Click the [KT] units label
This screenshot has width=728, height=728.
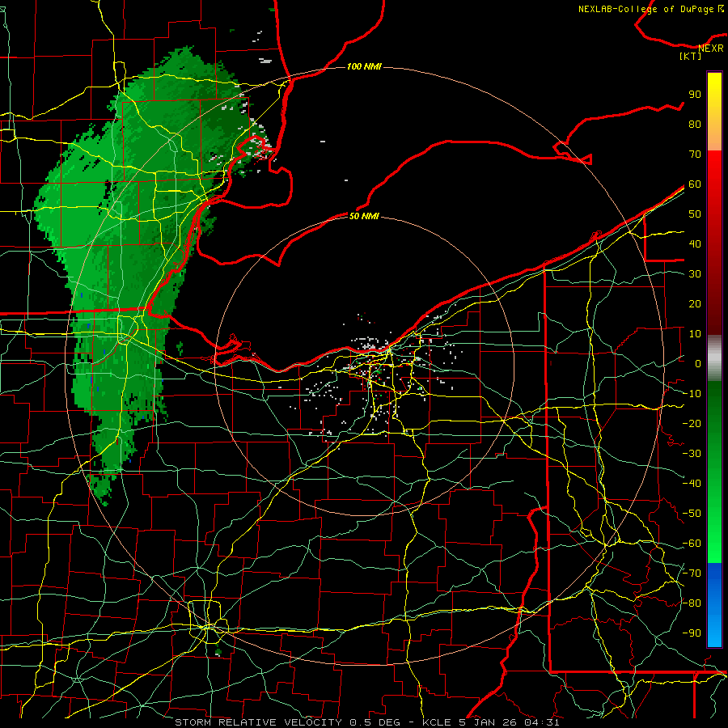coord(691,56)
